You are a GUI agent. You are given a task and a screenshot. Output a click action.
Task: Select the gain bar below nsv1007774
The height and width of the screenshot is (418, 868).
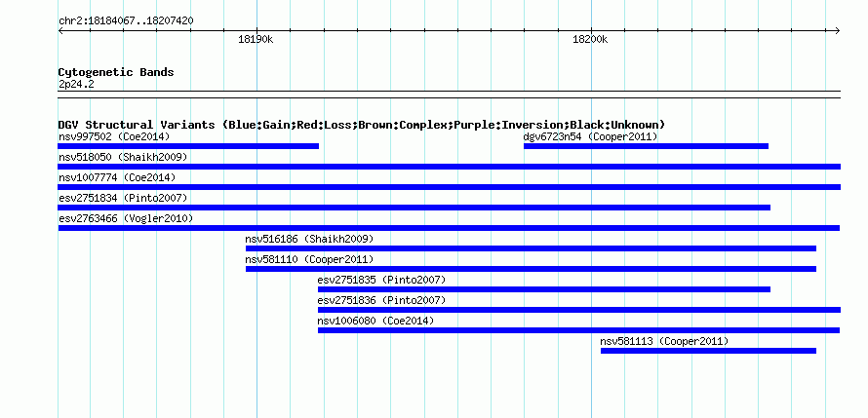(x=449, y=187)
